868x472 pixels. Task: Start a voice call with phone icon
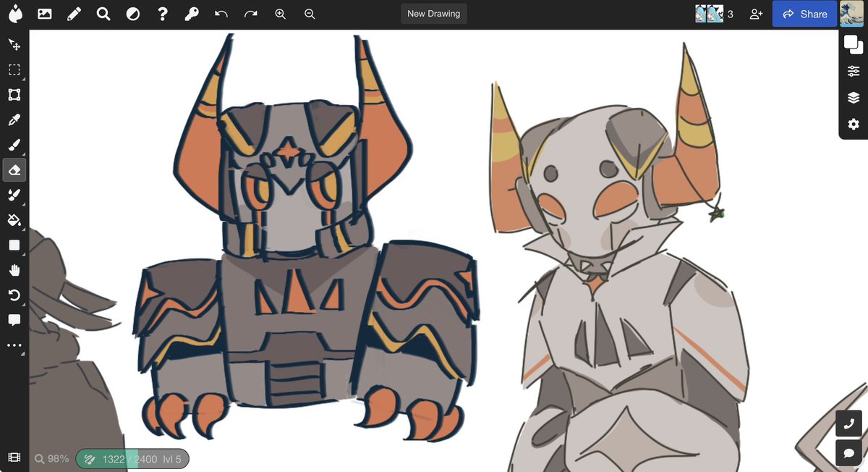[849, 423]
